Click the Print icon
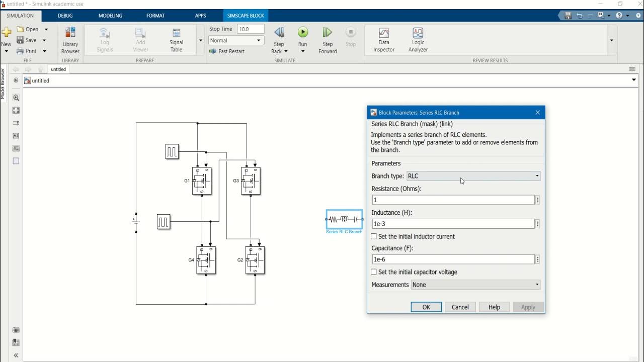This screenshot has height=362, width=644. tap(20, 51)
